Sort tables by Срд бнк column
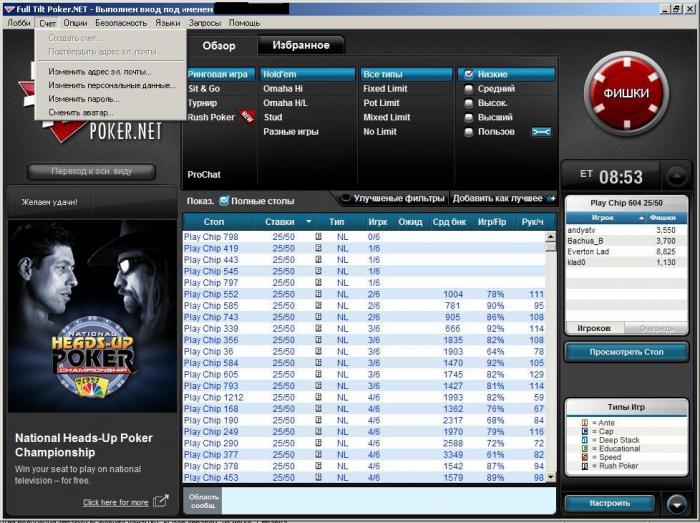The image size is (700, 523). coord(449,222)
